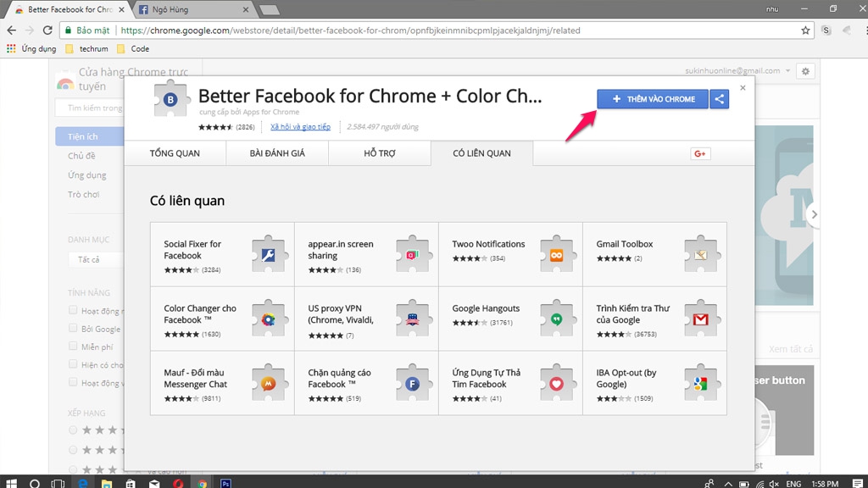Click the THÊM VÀO CHROME button
The image size is (868, 488).
653,99
